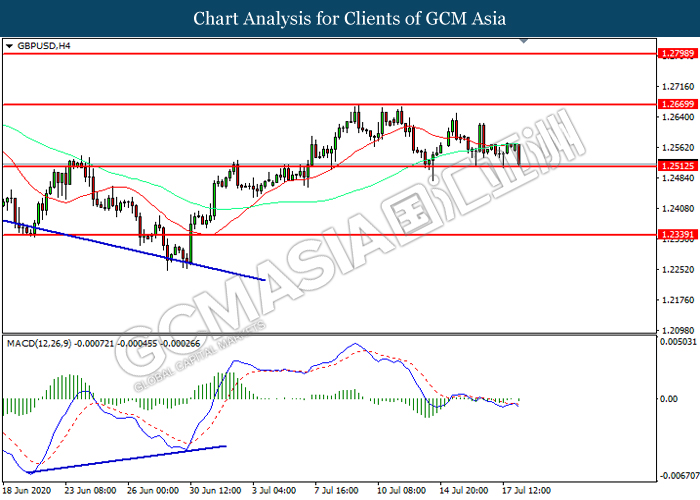This screenshot has height=500, width=700.
Task: Click the chart shift triangle marker
Action: [524, 41]
